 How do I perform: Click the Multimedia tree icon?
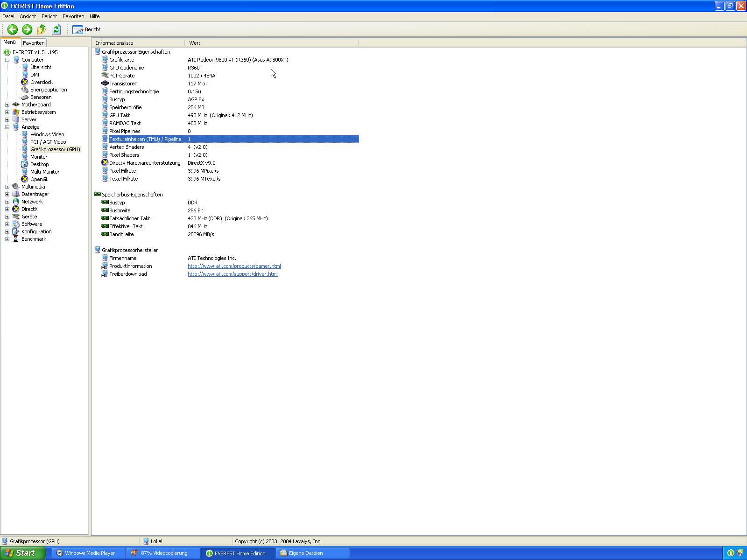[16, 187]
